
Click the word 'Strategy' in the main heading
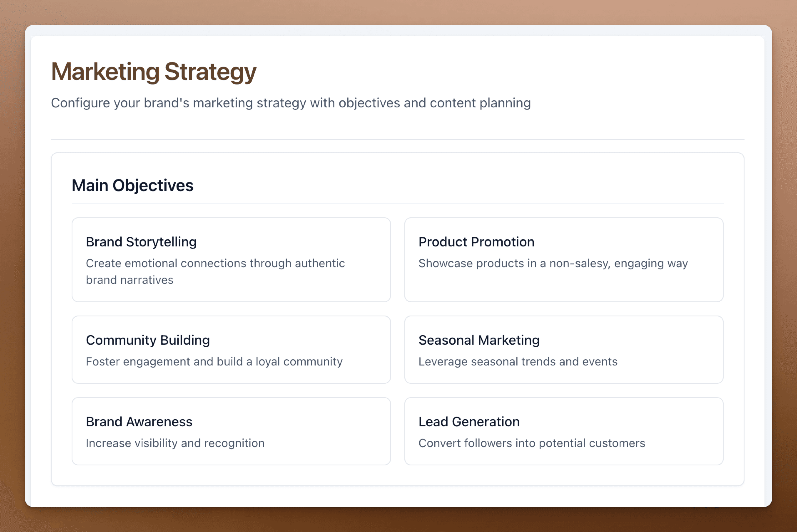[x=210, y=72]
